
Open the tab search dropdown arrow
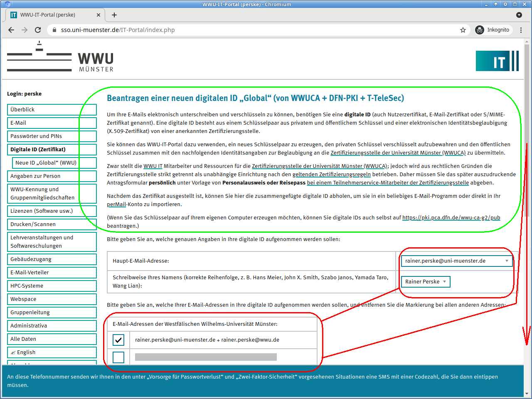519,15
